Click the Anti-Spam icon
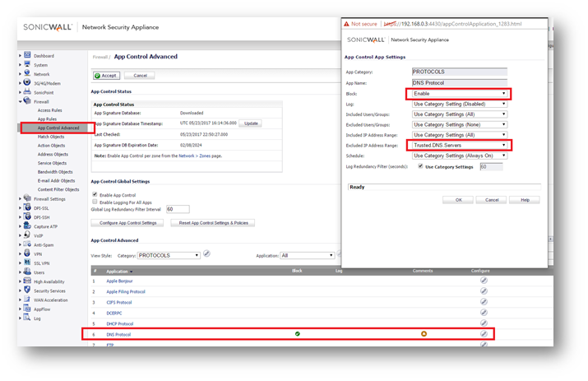The height and width of the screenshot is (381, 588). [x=27, y=244]
